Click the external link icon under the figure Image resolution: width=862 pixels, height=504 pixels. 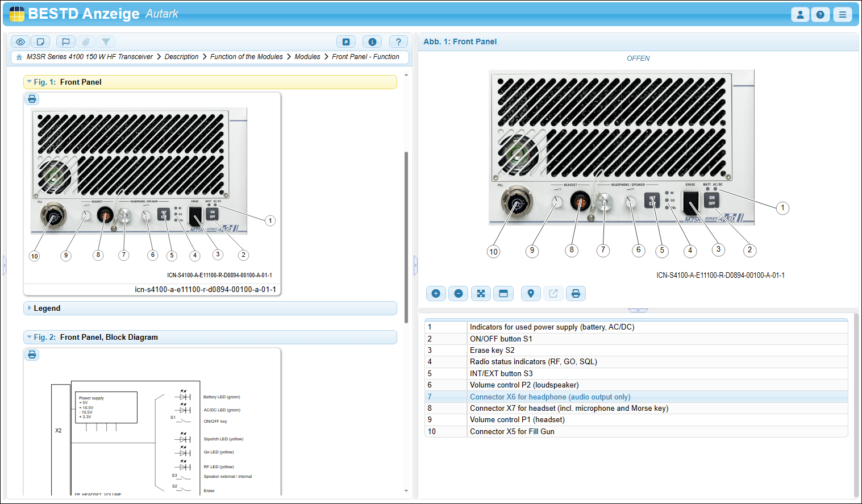point(553,294)
